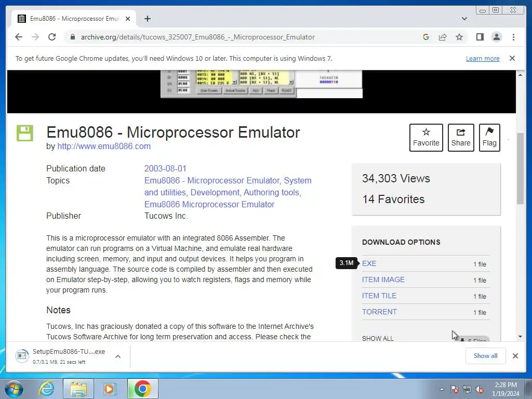Open Windows Explorer from the taskbar
The height and width of the screenshot is (399, 532).
pos(78,389)
